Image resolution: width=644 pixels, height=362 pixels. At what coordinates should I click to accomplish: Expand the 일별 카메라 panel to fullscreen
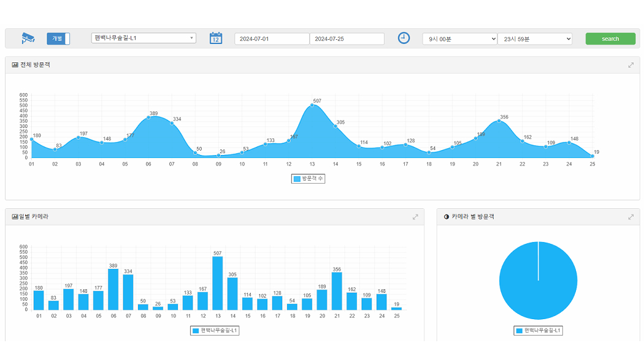pos(415,217)
